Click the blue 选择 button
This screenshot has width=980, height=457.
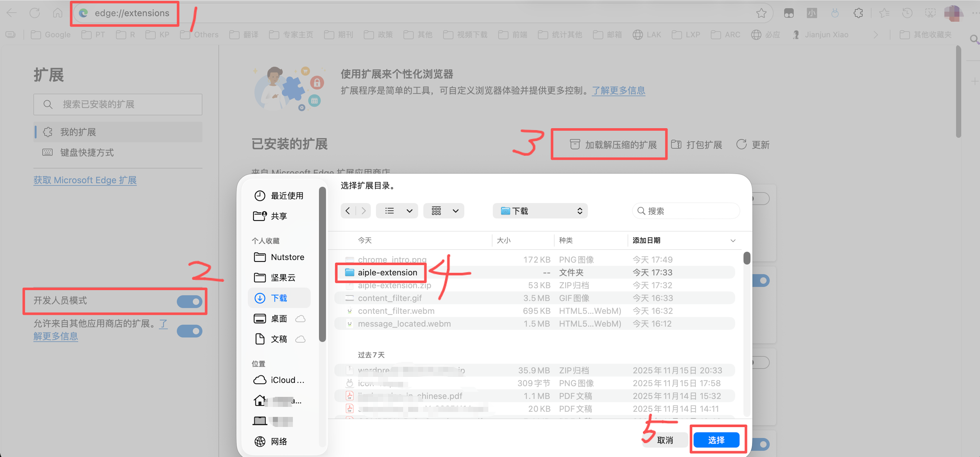point(716,440)
